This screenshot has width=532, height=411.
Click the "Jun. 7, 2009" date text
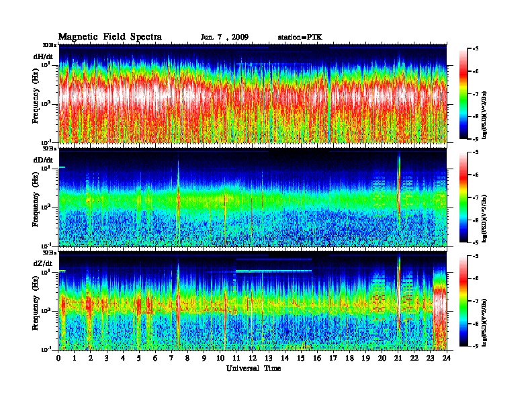click(x=224, y=38)
